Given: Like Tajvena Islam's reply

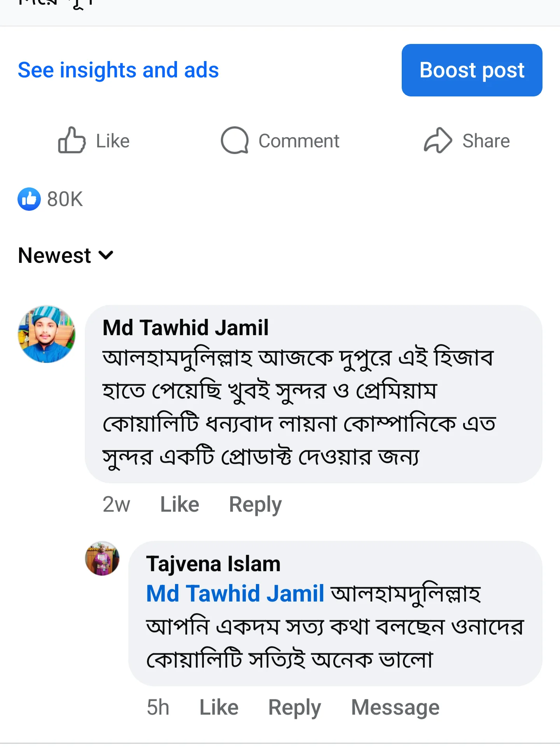Looking at the screenshot, I should (219, 707).
